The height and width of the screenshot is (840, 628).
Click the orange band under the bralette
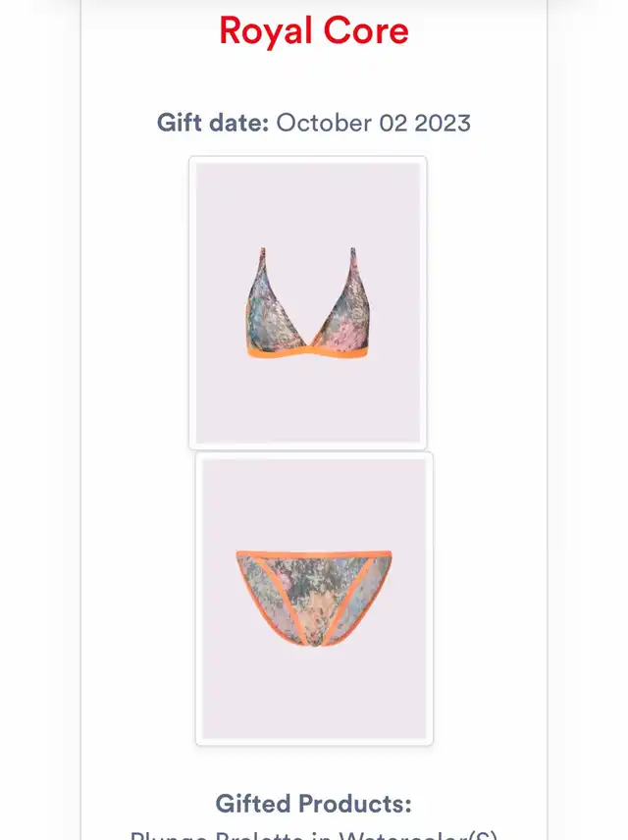pyautogui.click(x=307, y=352)
